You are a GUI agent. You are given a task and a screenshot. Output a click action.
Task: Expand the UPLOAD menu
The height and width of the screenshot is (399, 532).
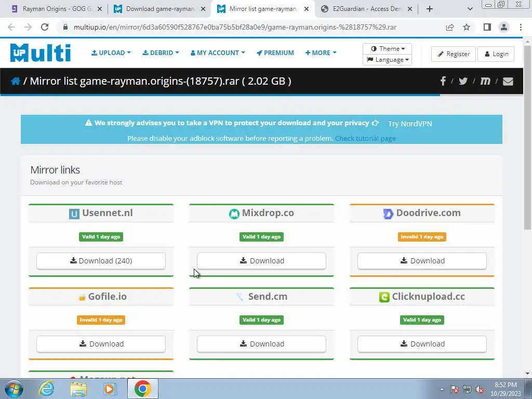pos(111,53)
